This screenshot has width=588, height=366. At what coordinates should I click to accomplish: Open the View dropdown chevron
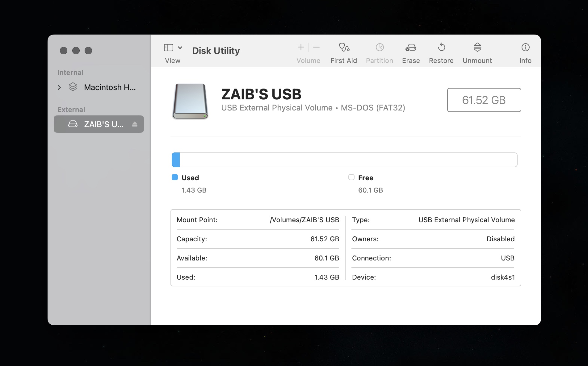(180, 48)
